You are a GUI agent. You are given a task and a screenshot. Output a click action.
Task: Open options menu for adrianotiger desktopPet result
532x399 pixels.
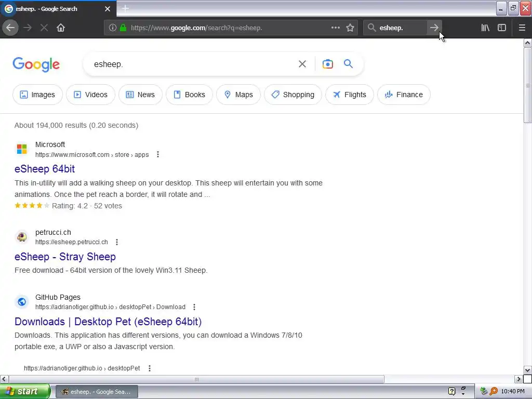(x=150, y=368)
